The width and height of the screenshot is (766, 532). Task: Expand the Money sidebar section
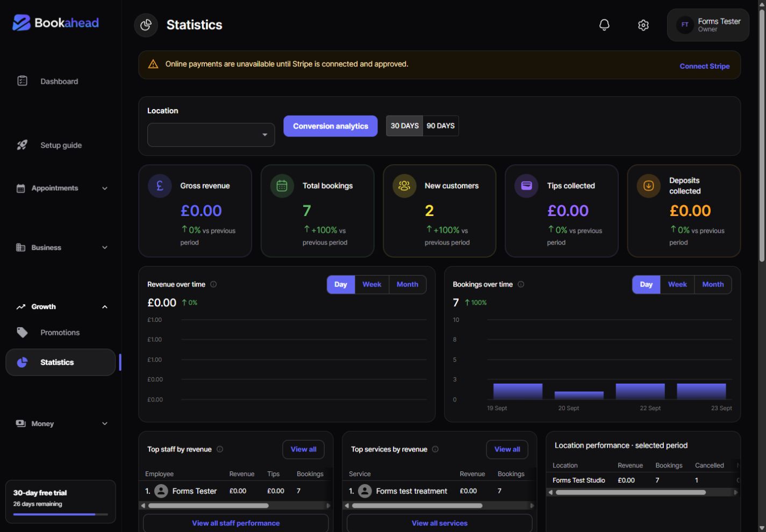[x=62, y=423]
